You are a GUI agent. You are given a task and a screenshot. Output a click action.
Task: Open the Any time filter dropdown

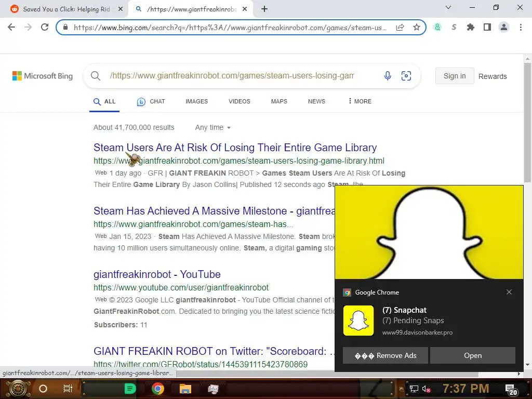click(212, 128)
